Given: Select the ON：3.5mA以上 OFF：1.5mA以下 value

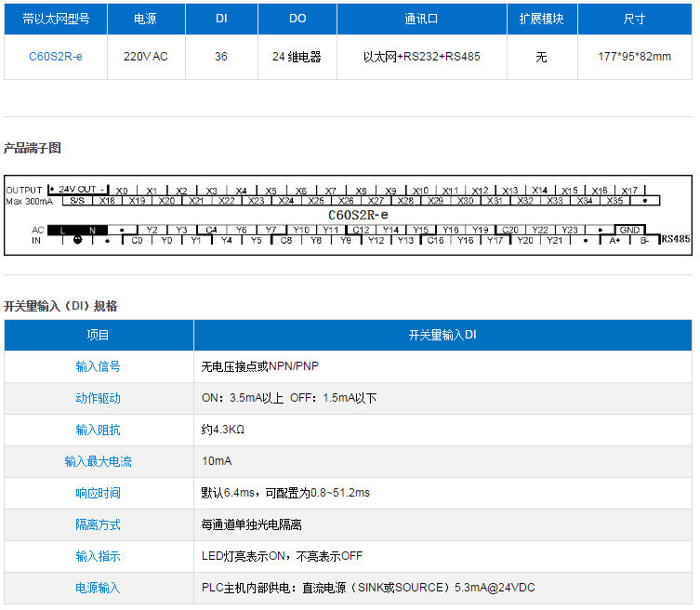Looking at the screenshot, I should [289, 398].
